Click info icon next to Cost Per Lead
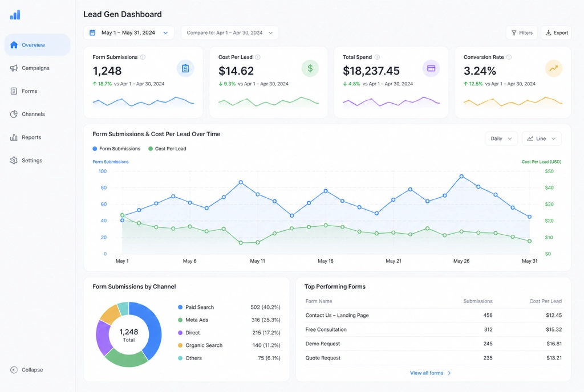Viewport: 584px width, 392px height. pyautogui.click(x=258, y=58)
